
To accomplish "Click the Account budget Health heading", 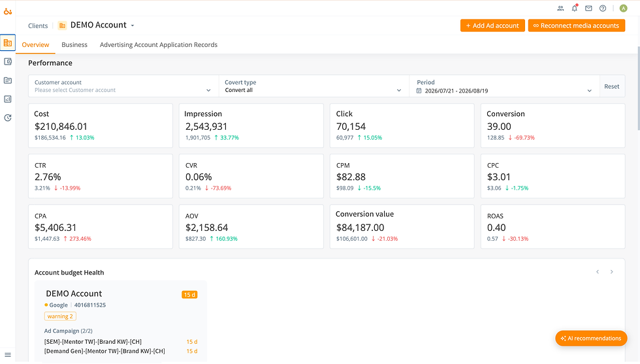I will [x=69, y=272].
